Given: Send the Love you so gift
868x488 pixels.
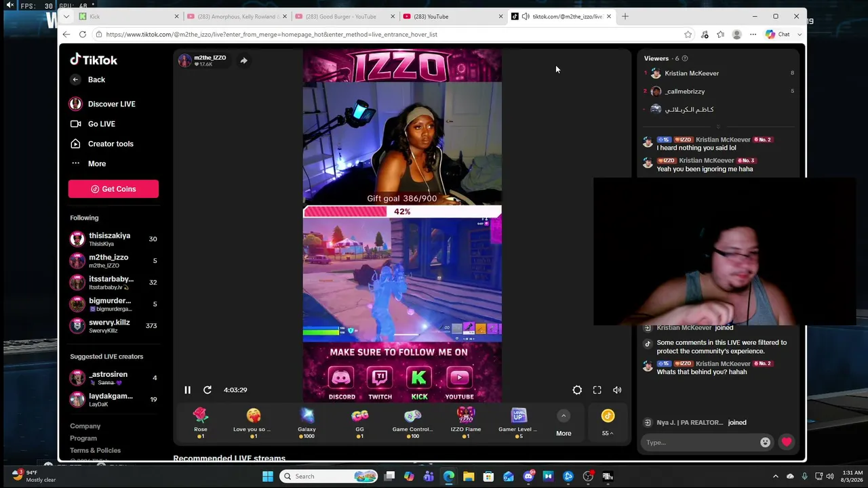Looking at the screenshot, I should (252, 423).
